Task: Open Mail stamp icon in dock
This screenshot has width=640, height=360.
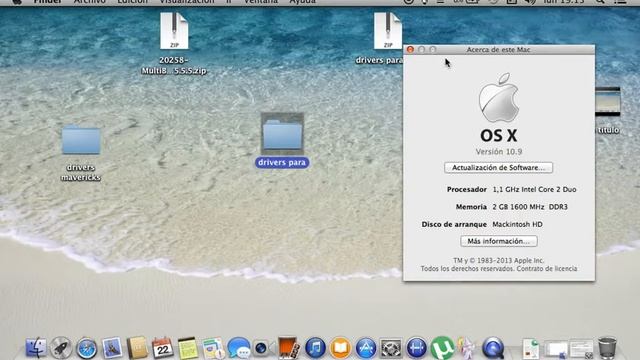Action: point(112,348)
